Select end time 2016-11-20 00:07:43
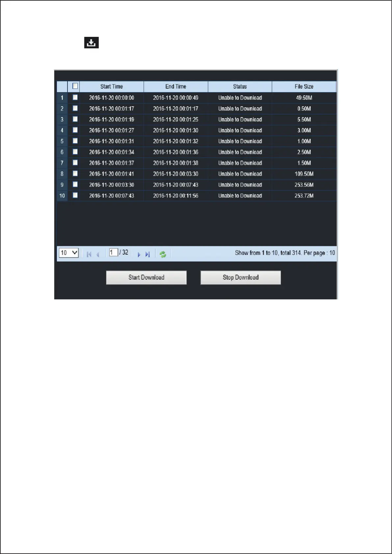Screen dimensions: 392x554 coord(176,185)
